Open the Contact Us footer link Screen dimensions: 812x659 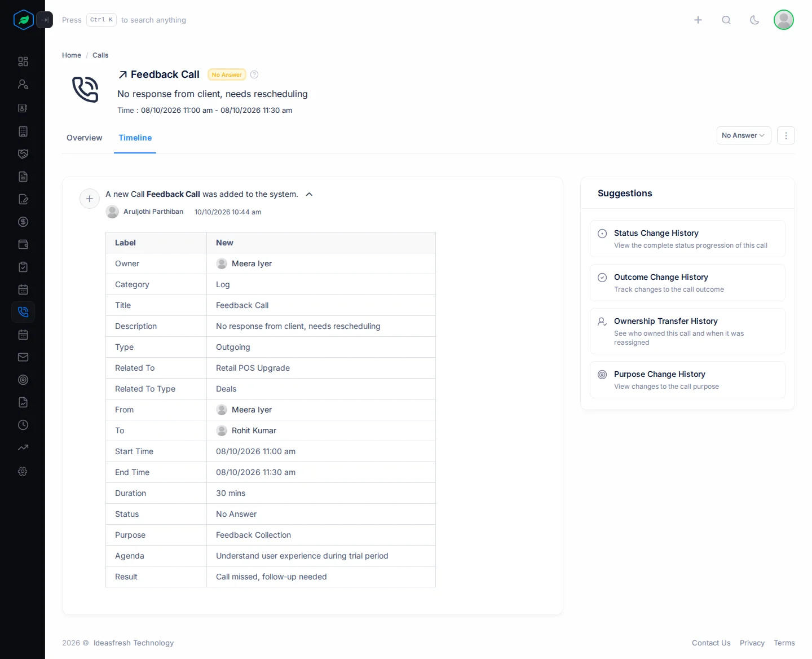711,643
